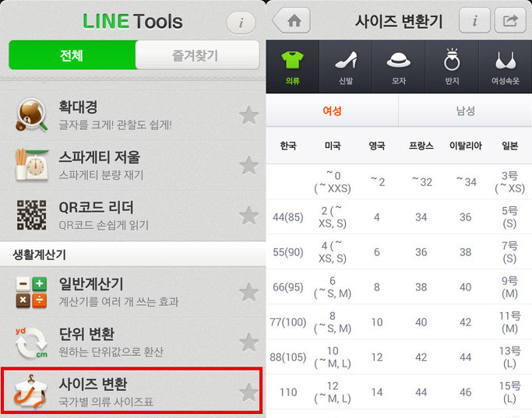
Task: Open size converter info button
Action: (x=474, y=21)
